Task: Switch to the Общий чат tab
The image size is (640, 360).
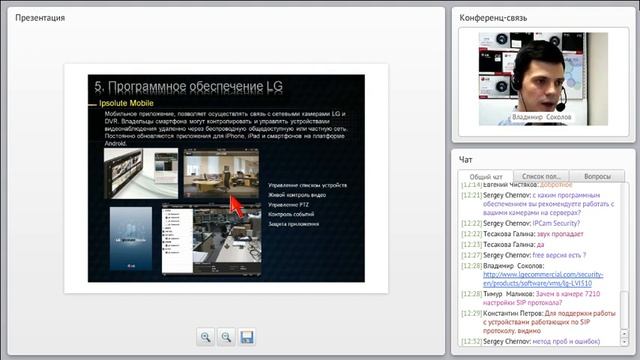Action: point(486,177)
